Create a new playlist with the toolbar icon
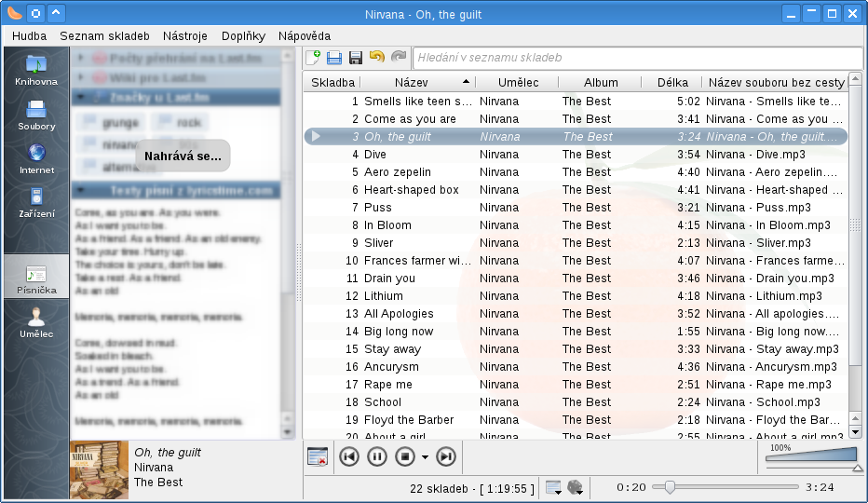This screenshot has width=868, height=503. (313, 57)
